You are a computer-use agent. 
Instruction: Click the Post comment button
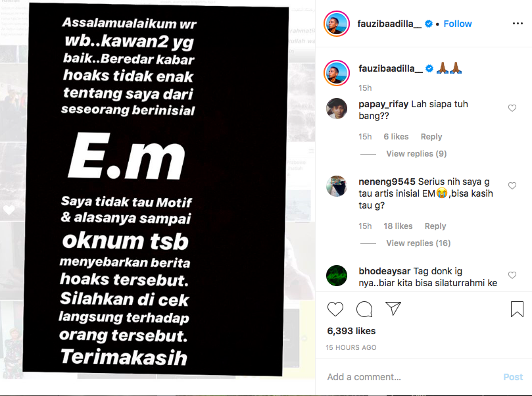coord(513,377)
